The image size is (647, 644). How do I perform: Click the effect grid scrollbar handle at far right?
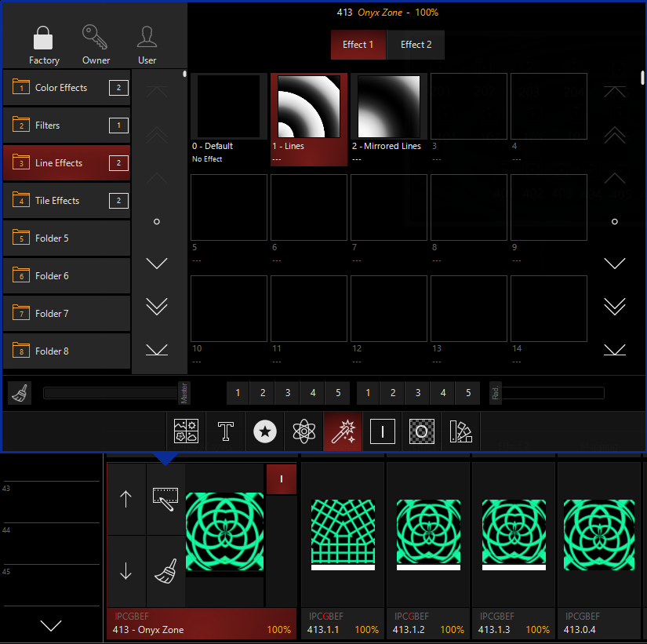coord(642,78)
